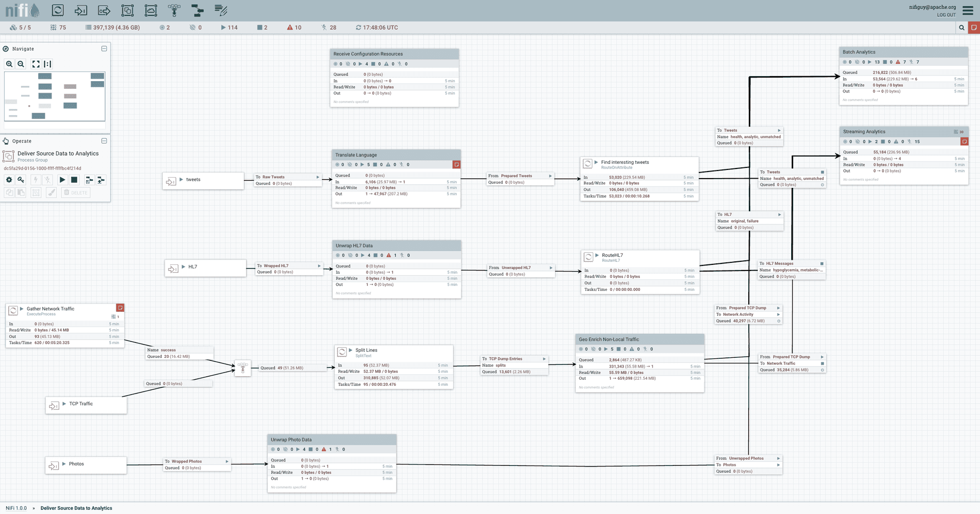The width and height of the screenshot is (980, 514).
Task: Select the Remote Process Group toolbar icon
Action: click(151, 10)
